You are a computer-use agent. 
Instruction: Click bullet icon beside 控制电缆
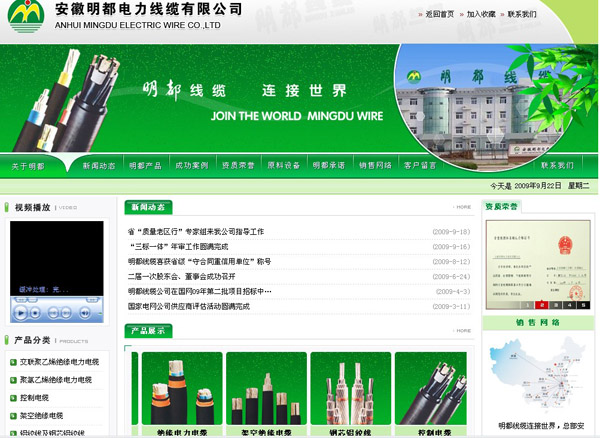[x=13, y=398]
